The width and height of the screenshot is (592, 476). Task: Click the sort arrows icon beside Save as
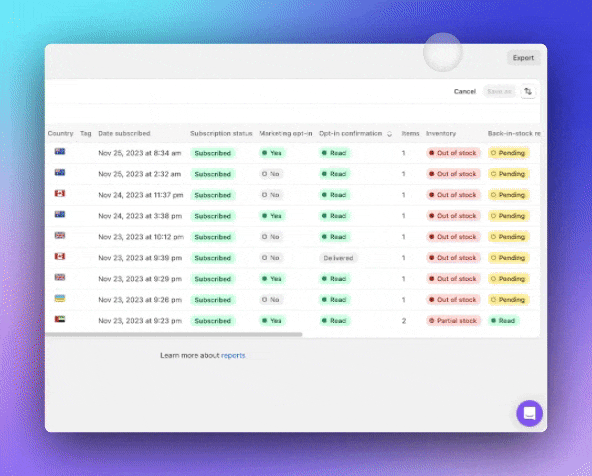(528, 91)
